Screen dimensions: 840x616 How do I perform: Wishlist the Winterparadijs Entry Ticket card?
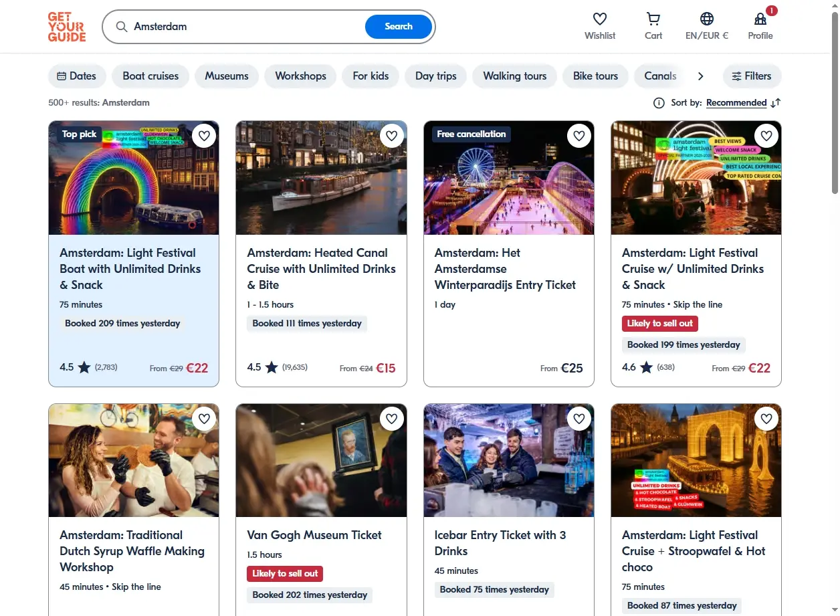[579, 136]
